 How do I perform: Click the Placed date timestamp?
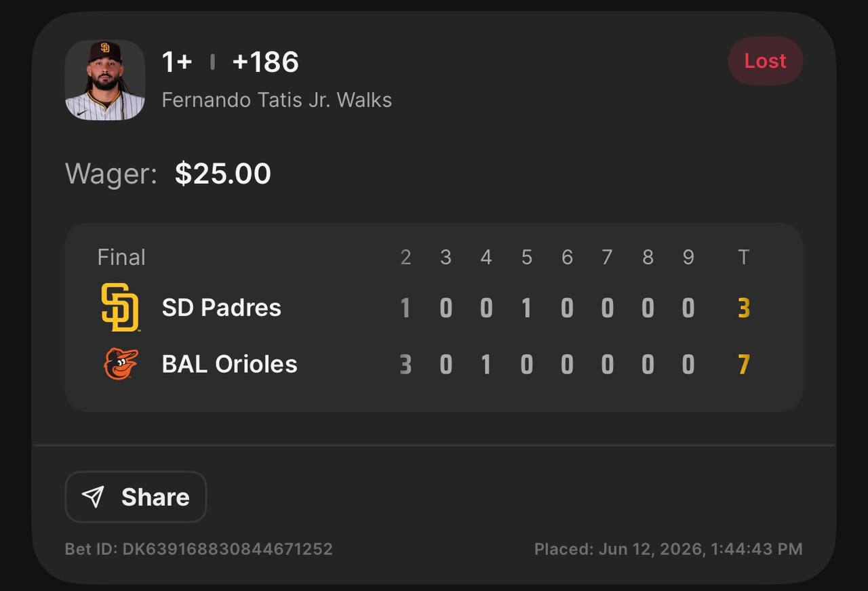pyautogui.click(x=669, y=549)
